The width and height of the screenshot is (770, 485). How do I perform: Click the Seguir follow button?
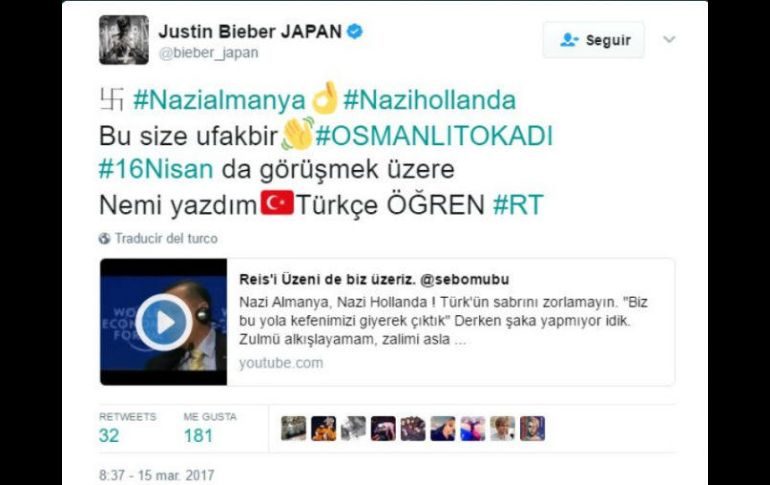[593, 40]
